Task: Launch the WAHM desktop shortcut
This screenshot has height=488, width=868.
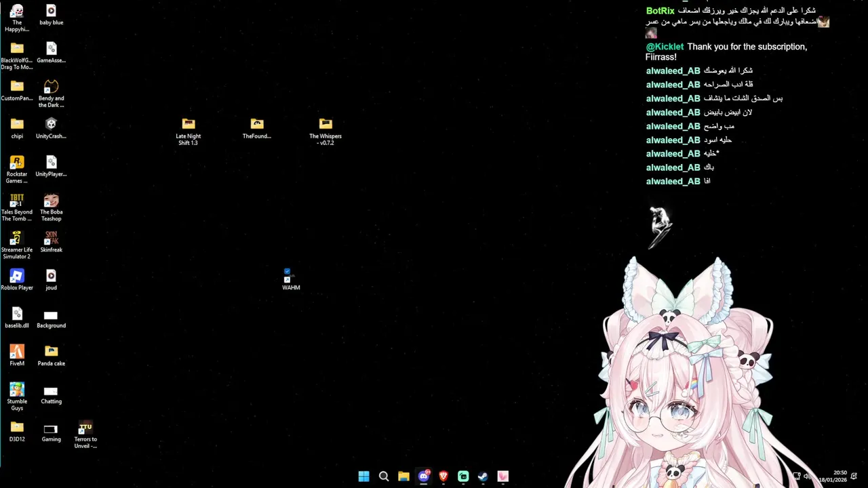Action: tap(291, 280)
